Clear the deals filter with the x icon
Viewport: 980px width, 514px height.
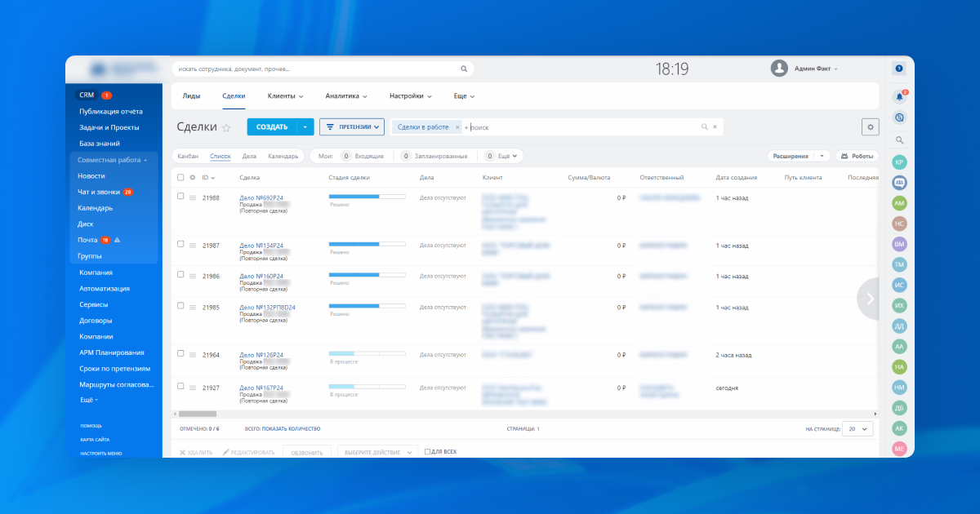click(x=715, y=127)
